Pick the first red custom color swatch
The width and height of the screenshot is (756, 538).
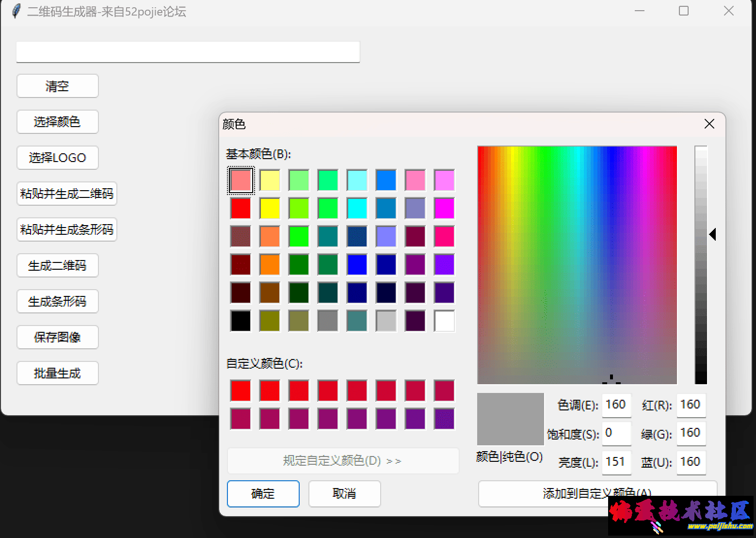click(x=241, y=391)
